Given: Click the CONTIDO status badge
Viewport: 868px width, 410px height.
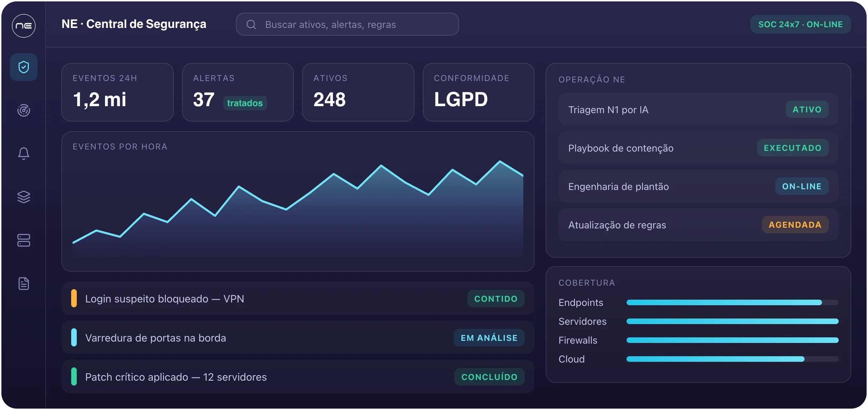Looking at the screenshot, I should 496,299.
